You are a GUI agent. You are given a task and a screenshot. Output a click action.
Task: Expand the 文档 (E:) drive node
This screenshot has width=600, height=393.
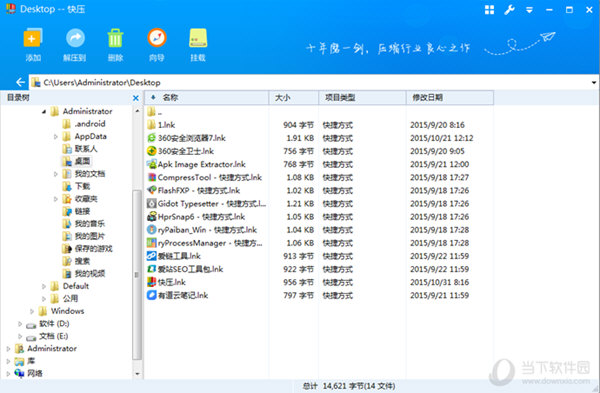coord(20,336)
